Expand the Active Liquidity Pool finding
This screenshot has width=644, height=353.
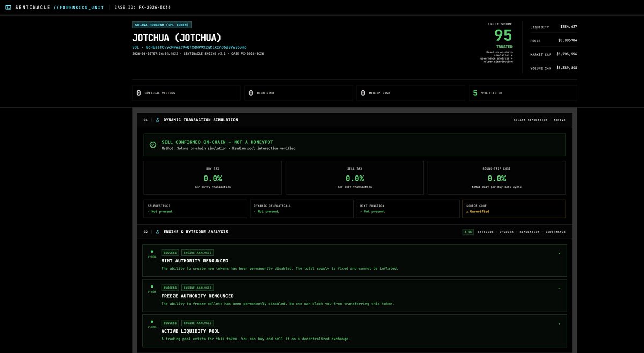(x=559, y=323)
